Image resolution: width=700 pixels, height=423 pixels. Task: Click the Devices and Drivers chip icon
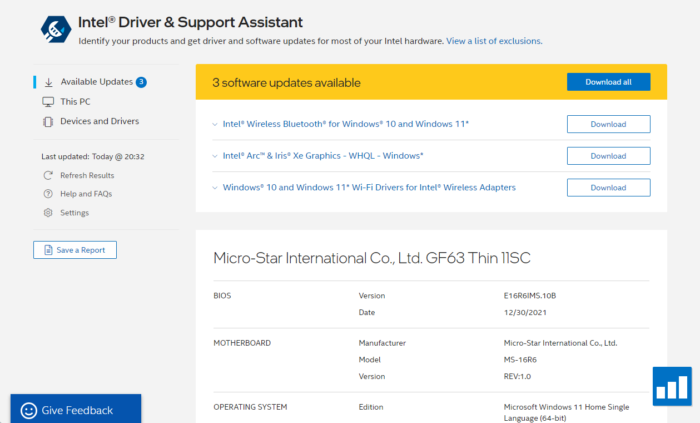pos(48,122)
